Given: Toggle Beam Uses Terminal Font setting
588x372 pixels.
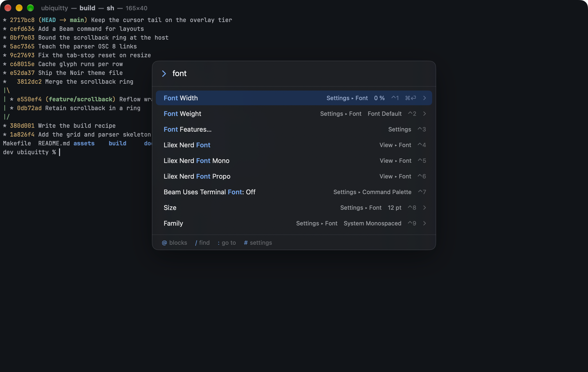Looking at the screenshot, I should [294, 192].
